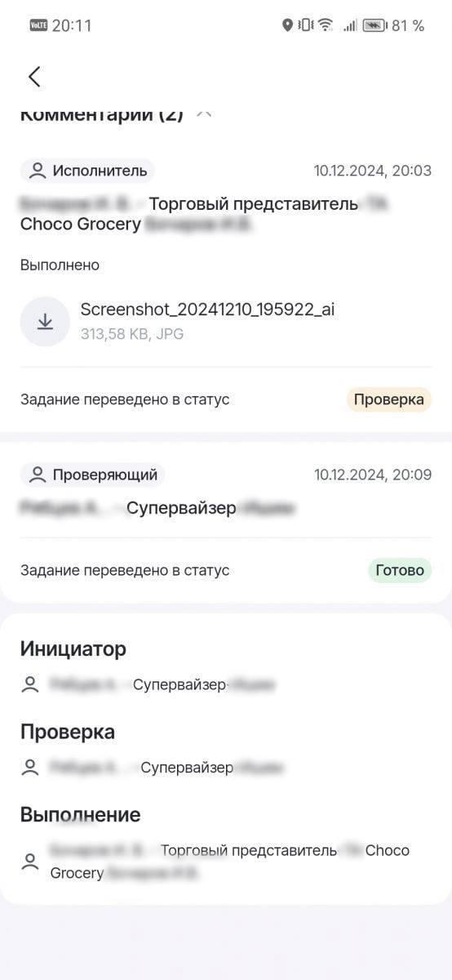Viewport: 452px width, 980px height.
Task: Tap the Проверяющий role badge
Action: tap(92, 474)
